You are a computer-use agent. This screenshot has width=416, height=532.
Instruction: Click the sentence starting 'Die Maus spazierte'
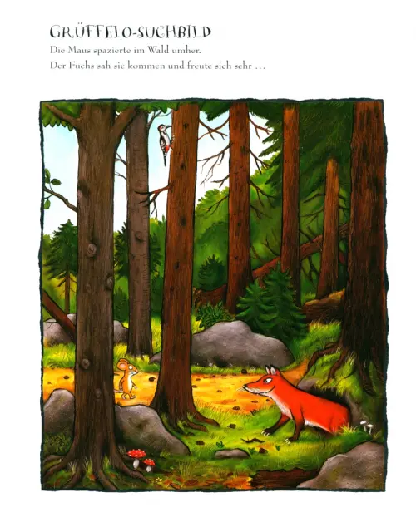(126, 50)
